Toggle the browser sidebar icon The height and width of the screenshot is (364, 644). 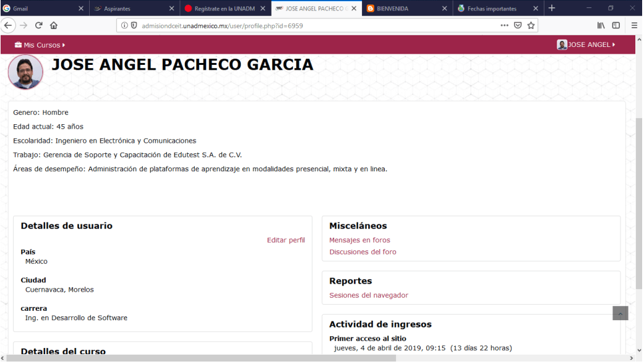(x=615, y=25)
